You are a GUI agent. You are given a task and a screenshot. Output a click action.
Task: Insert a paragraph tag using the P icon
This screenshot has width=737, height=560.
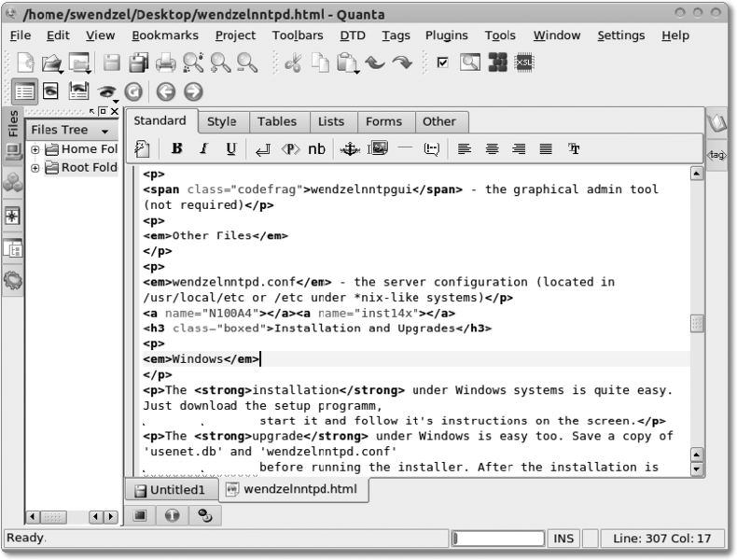click(290, 148)
